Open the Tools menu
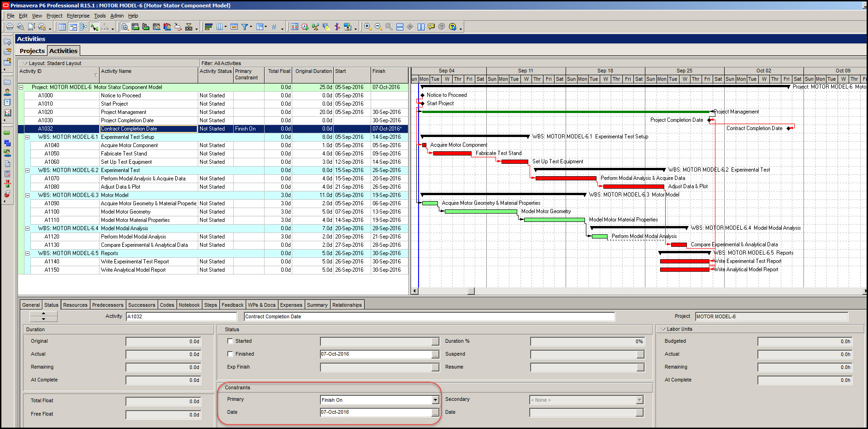 tap(100, 16)
